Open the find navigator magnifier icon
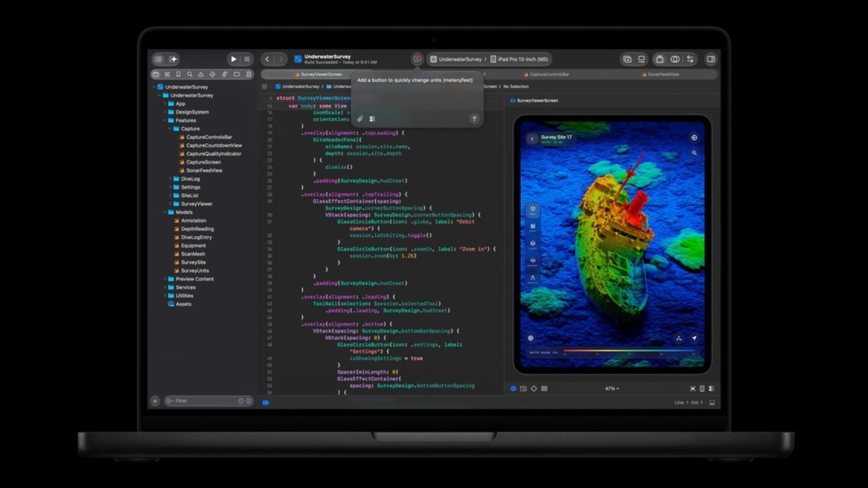This screenshot has height=488, width=868. point(189,74)
